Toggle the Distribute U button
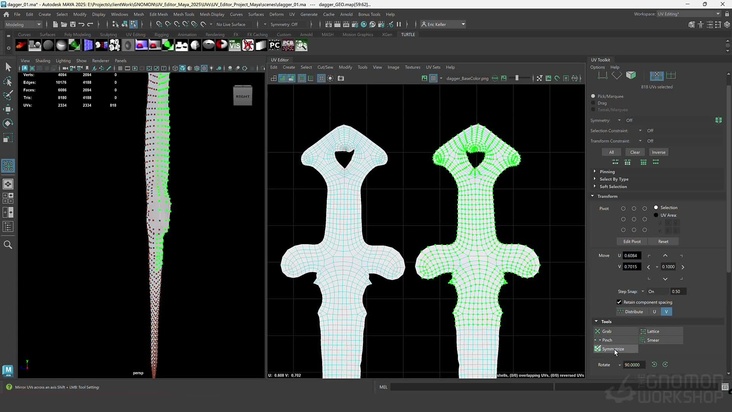The image size is (732, 412). point(655,312)
